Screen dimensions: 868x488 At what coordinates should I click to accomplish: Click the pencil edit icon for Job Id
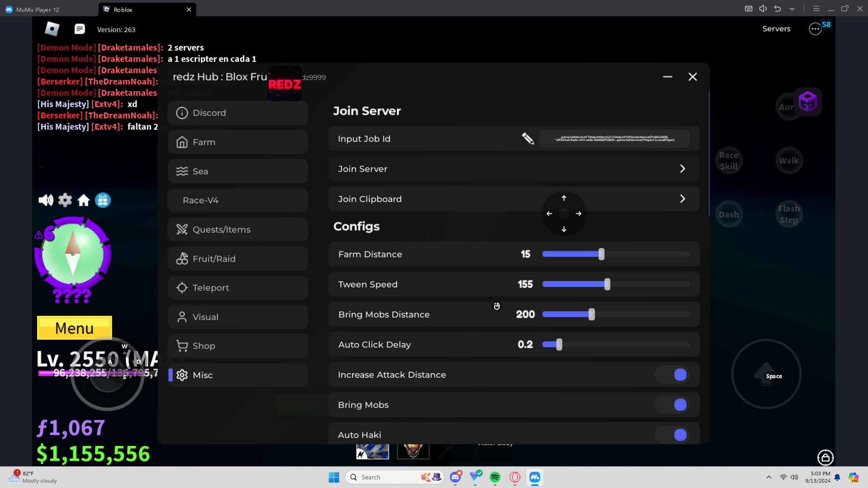(528, 138)
